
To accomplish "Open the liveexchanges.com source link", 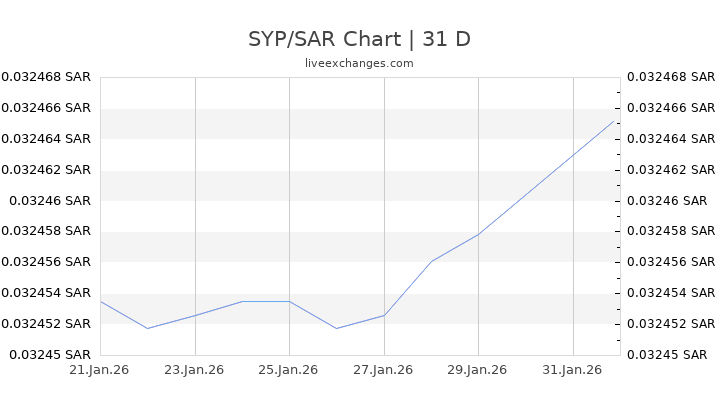I will (359, 63).
